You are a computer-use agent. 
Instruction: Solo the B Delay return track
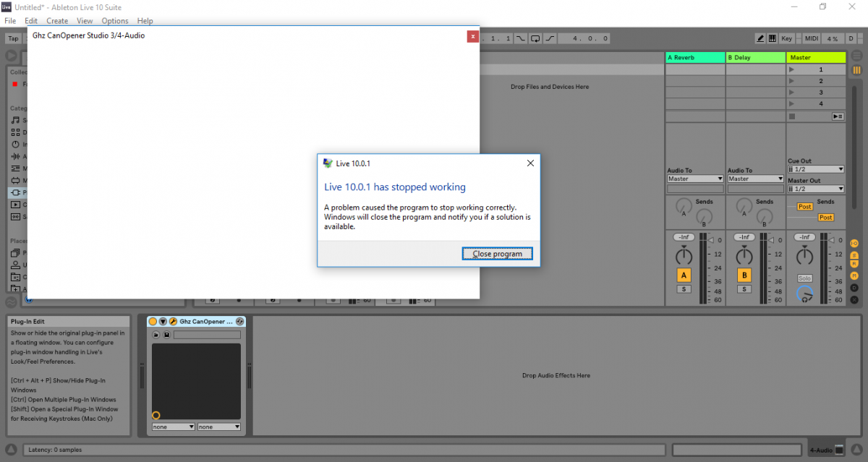coord(744,289)
